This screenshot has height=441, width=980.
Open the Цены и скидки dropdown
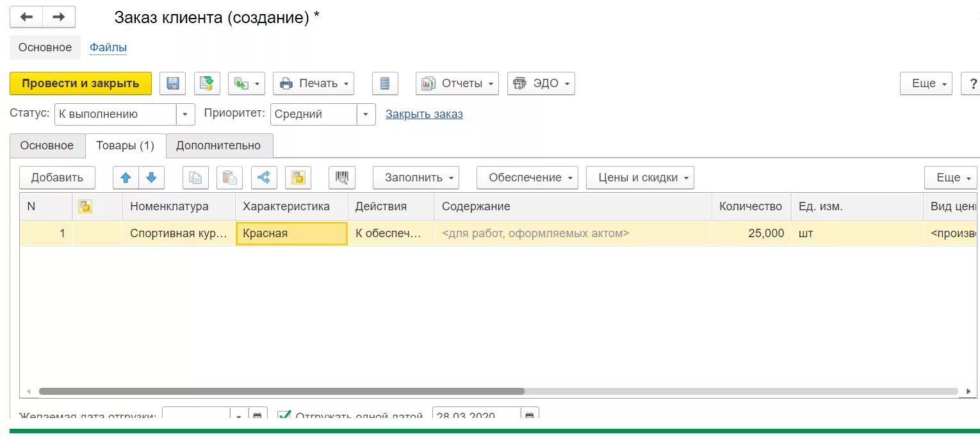tap(641, 178)
